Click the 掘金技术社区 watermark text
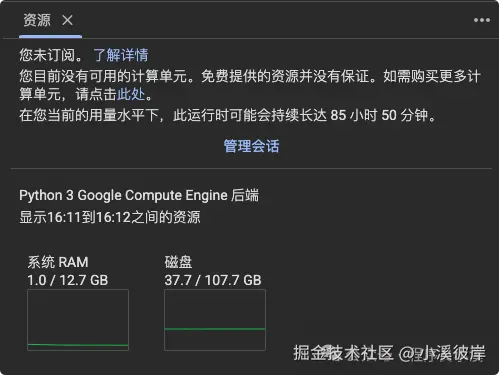The width and height of the screenshot is (499, 375). 343,353
